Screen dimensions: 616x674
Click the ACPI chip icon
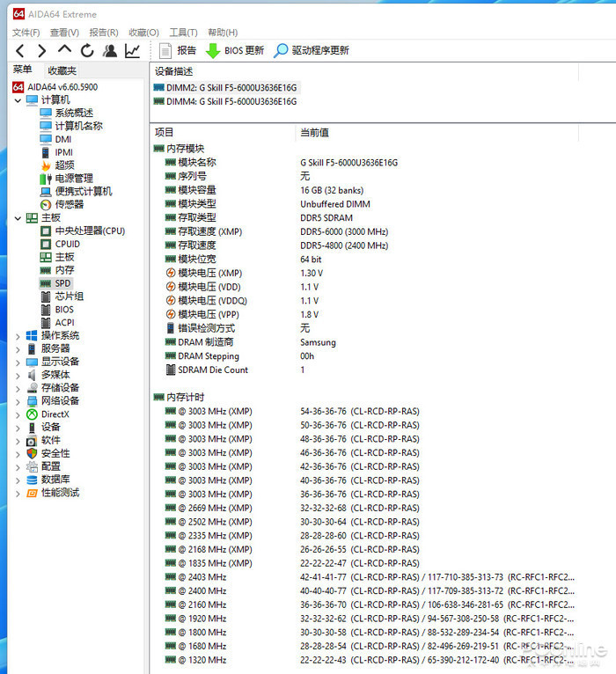point(46,323)
